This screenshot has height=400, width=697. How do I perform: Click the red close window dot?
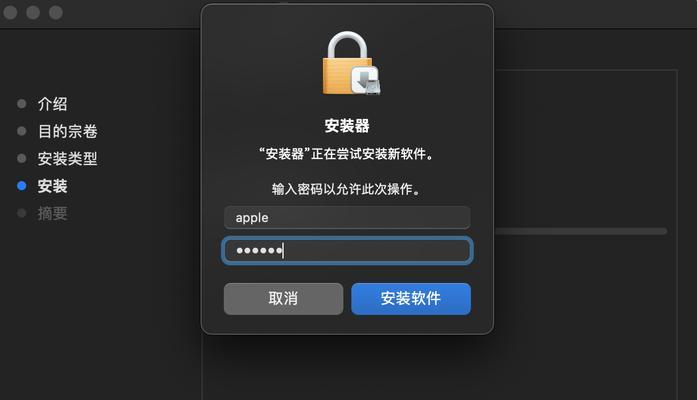pos(10,12)
